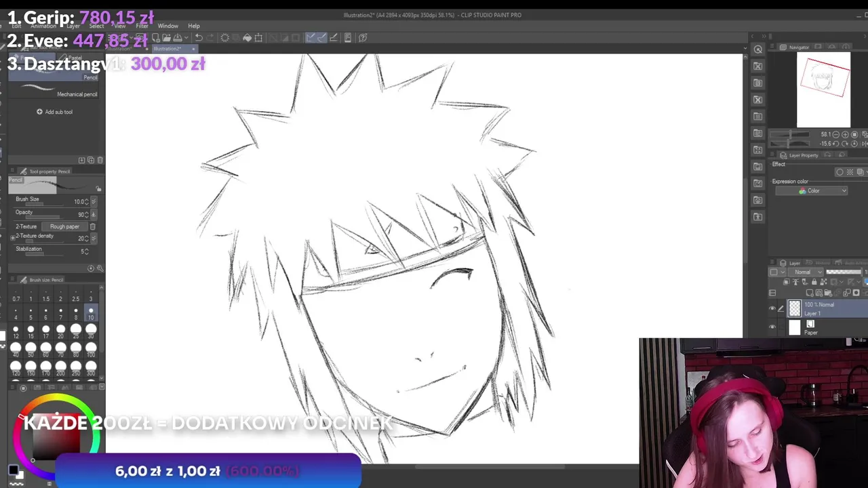The width and height of the screenshot is (868, 488).
Task: Click the wrench settings icon in Tool property
Action: coord(99,268)
